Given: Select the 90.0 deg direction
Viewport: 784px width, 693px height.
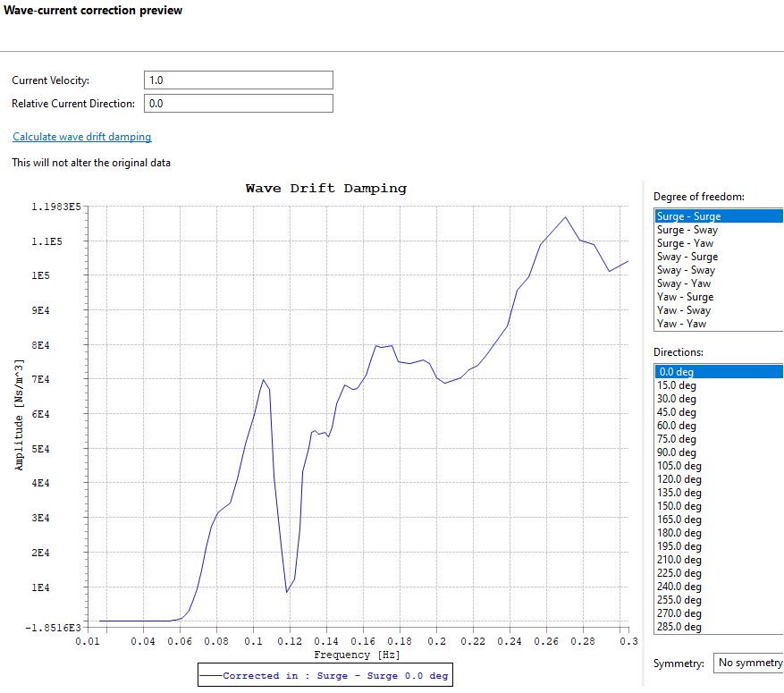Looking at the screenshot, I should coord(677,452).
